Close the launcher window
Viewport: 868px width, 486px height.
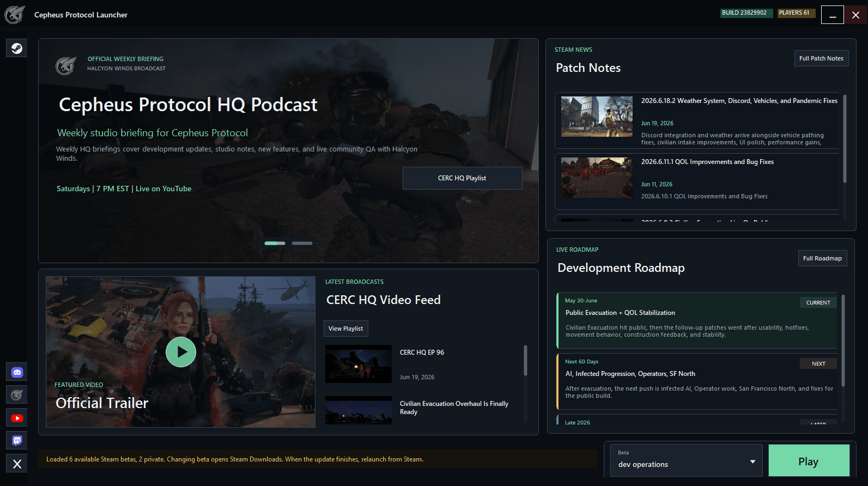855,15
